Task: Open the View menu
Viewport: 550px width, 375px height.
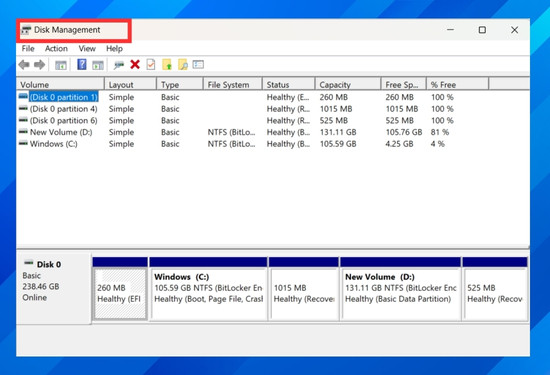Action: point(87,49)
